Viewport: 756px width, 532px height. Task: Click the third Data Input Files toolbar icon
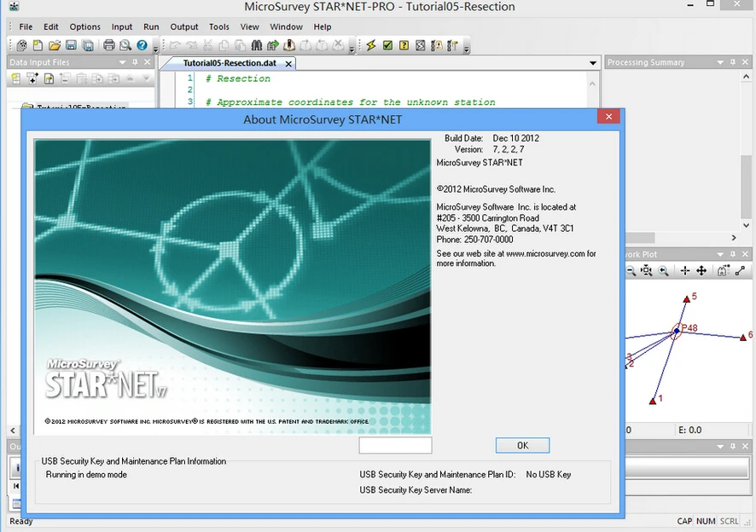point(49,78)
